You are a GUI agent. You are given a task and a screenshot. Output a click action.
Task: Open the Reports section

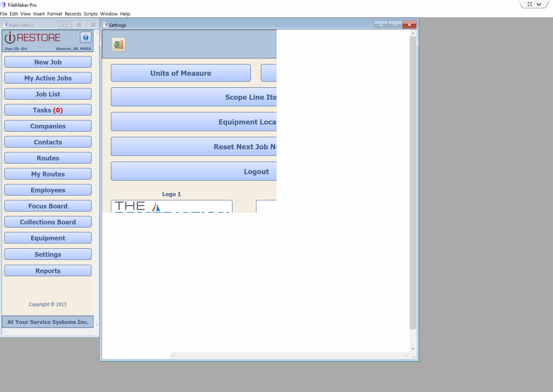click(48, 270)
